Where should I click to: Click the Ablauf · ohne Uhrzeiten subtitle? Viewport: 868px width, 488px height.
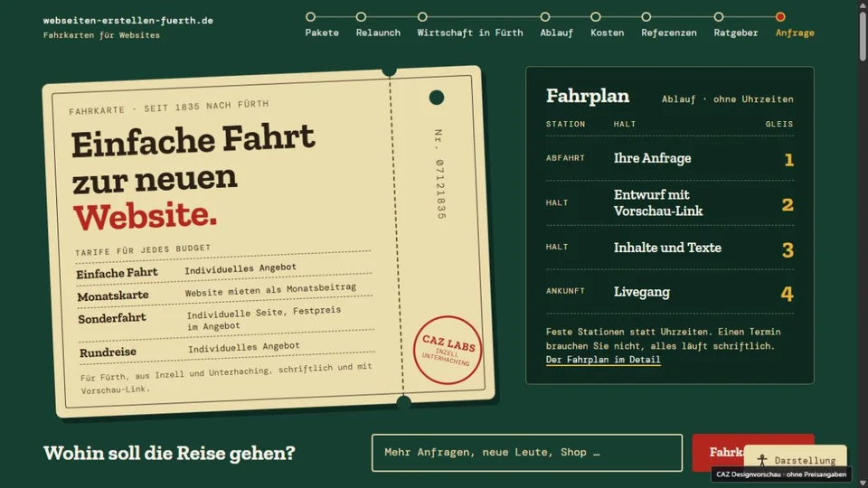click(x=727, y=99)
